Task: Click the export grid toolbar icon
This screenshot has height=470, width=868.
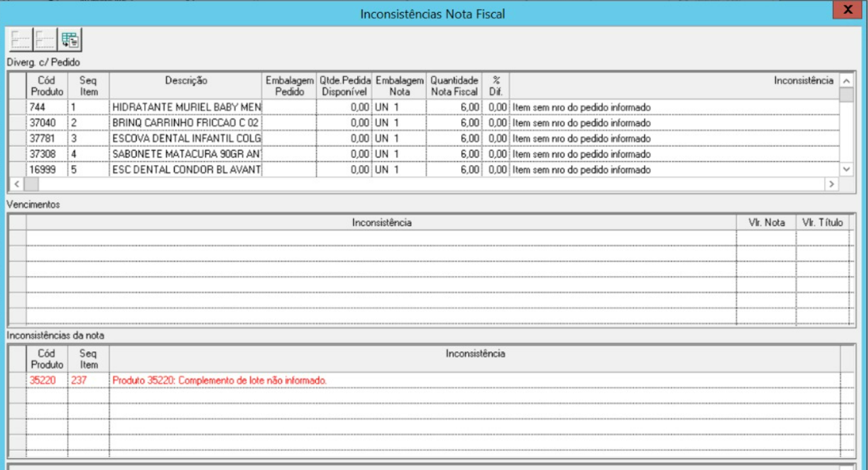Action: [x=68, y=41]
